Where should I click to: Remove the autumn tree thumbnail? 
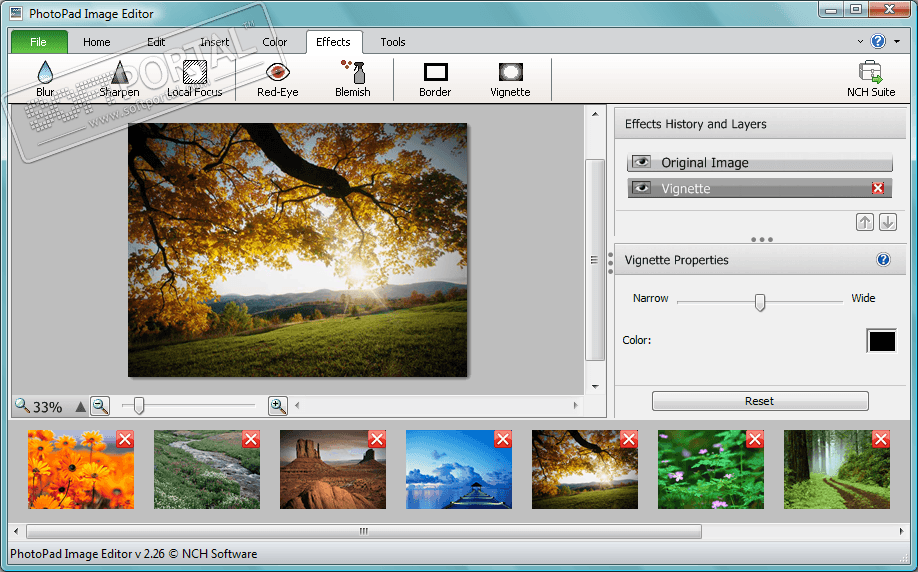(629, 439)
